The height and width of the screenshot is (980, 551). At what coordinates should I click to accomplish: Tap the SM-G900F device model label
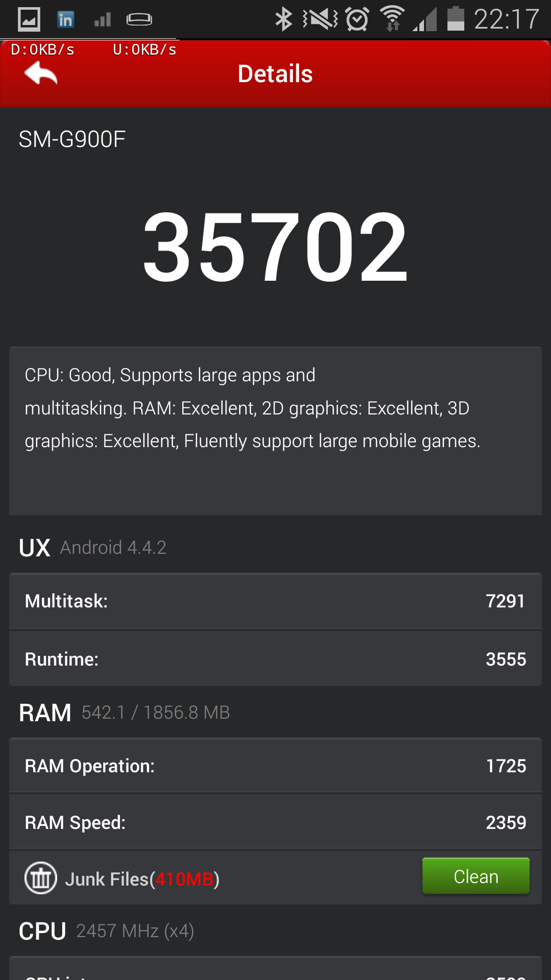pyautogui.click(x=72, y=139)
